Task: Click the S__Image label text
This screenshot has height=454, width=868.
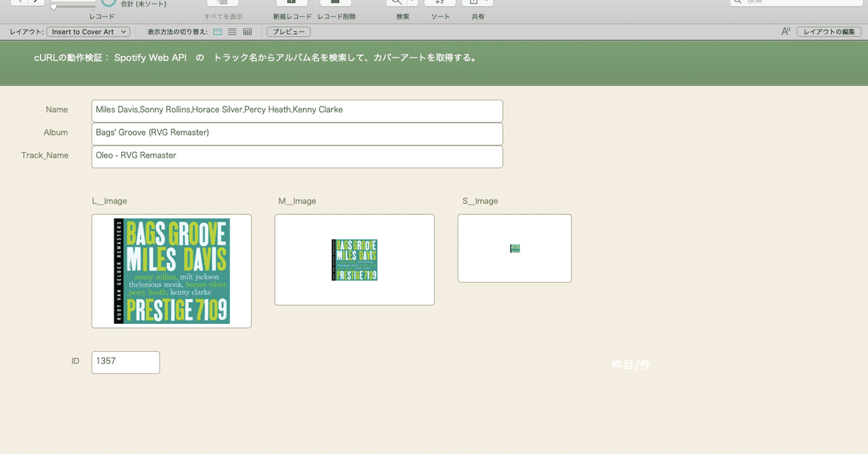Action: pyautogui.click(x=480, y=201)
